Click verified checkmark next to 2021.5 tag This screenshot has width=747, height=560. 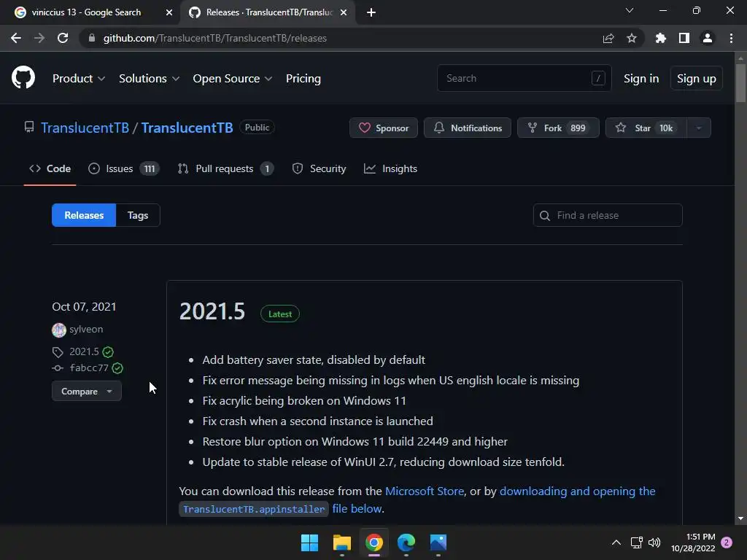[x=108, y=352]
